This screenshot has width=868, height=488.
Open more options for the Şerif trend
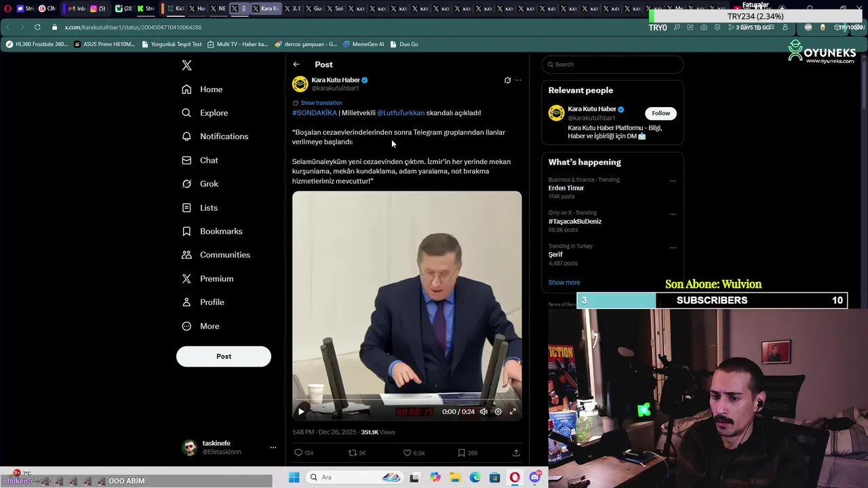pyautogui.click(x=673, y=247)
